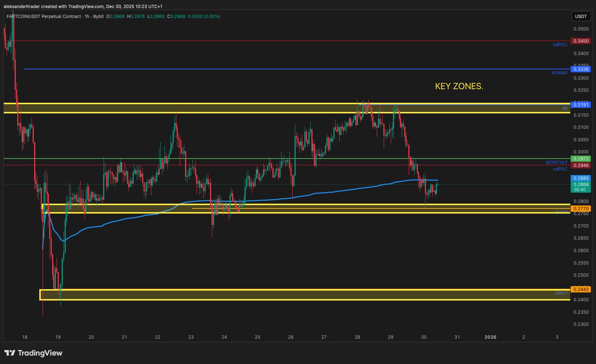Click date 31 on the time axis
This screenshot has width=596, height=364.
457,337
